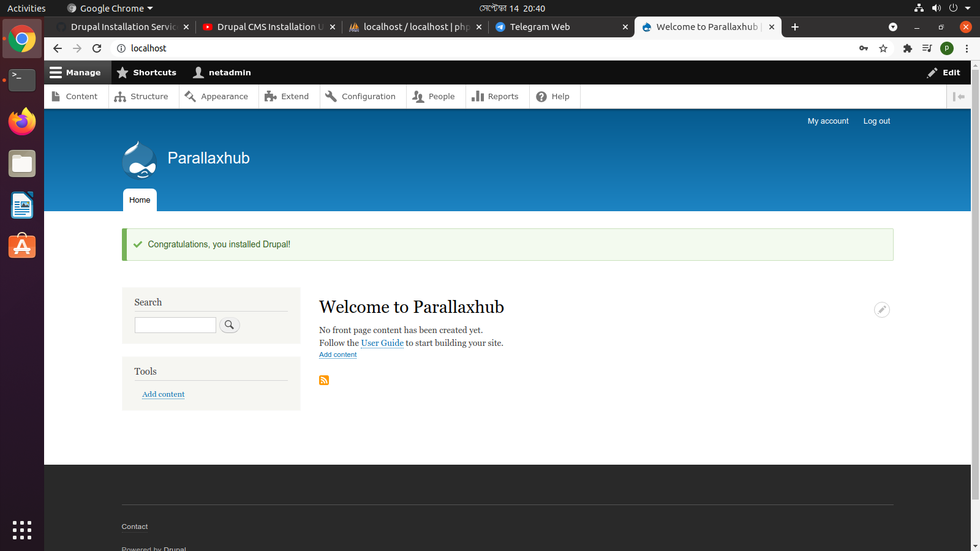The width and height of the screenshot is (980, 551).
Task: Subscribe via the RSS feed icon
Action: click(x=323, y=380)
